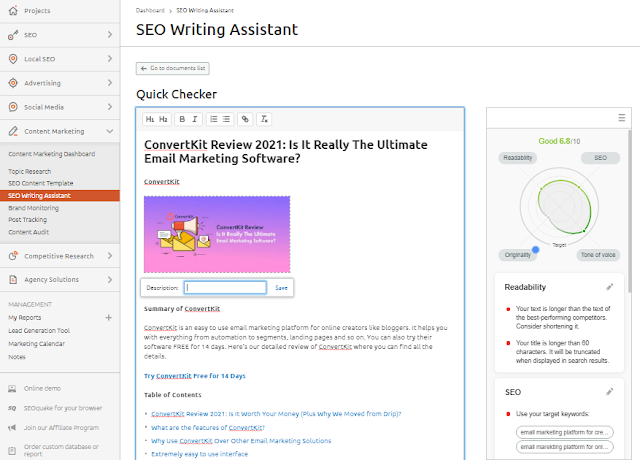640x460 pixels.
Task: Open Content Audit
Action: tap(29, 232)
